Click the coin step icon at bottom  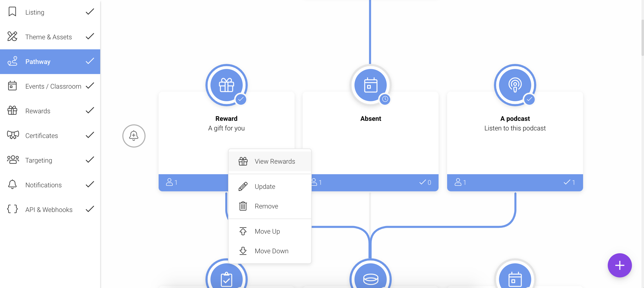point(370,278)
